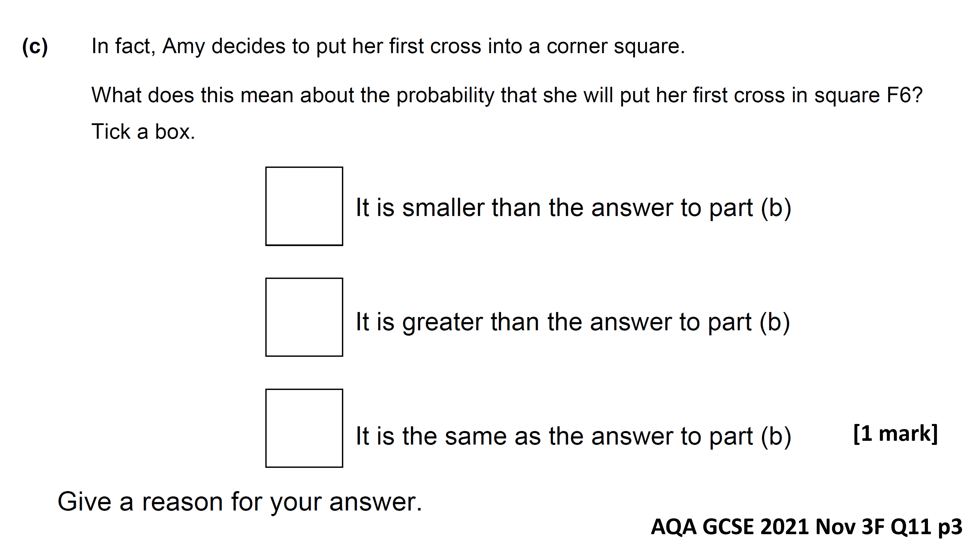Screen dimensions: 980x551
Task: Click the label 'It is smaller than the answer'
Action: 573,208
